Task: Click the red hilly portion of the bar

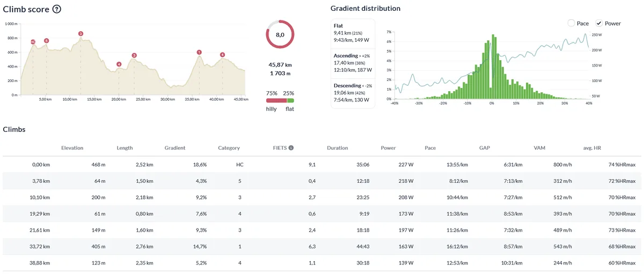Action: click(x=276, y=100)
